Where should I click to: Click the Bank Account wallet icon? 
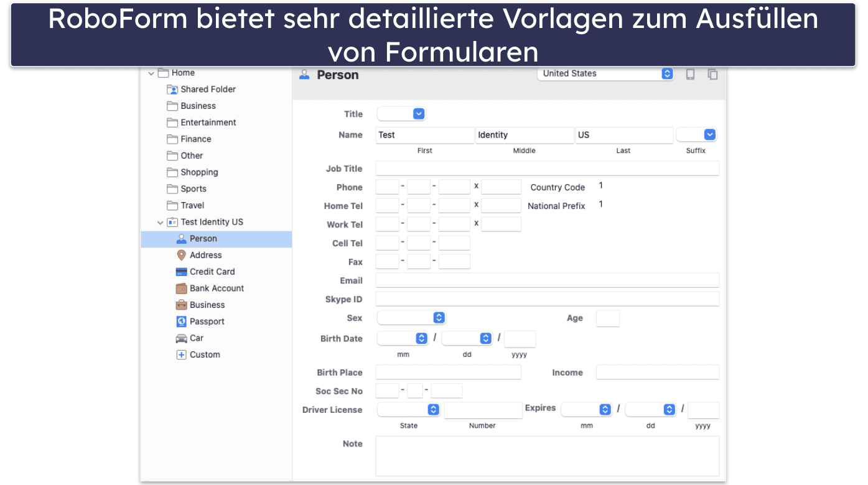[182, 289]
